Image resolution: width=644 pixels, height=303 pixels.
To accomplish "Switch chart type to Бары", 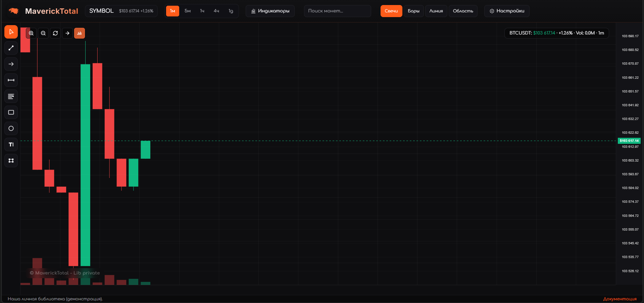I will coord(413,11).
